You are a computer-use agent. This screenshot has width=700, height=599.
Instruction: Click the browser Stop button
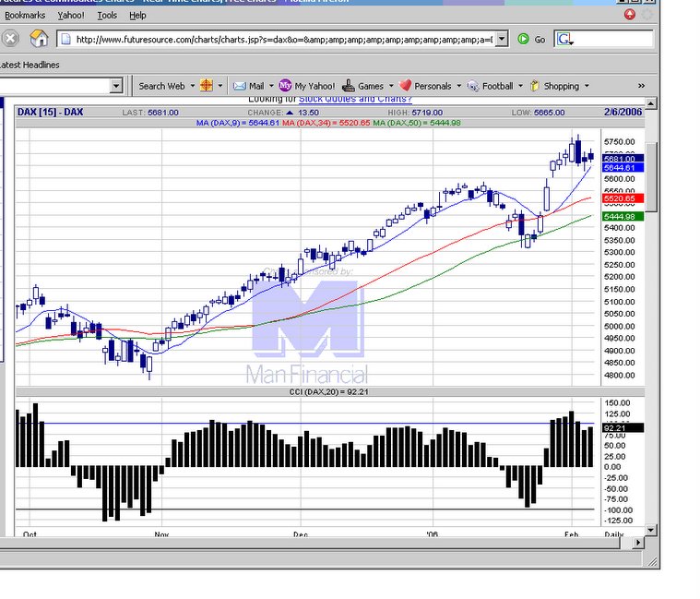pos(11,39)
